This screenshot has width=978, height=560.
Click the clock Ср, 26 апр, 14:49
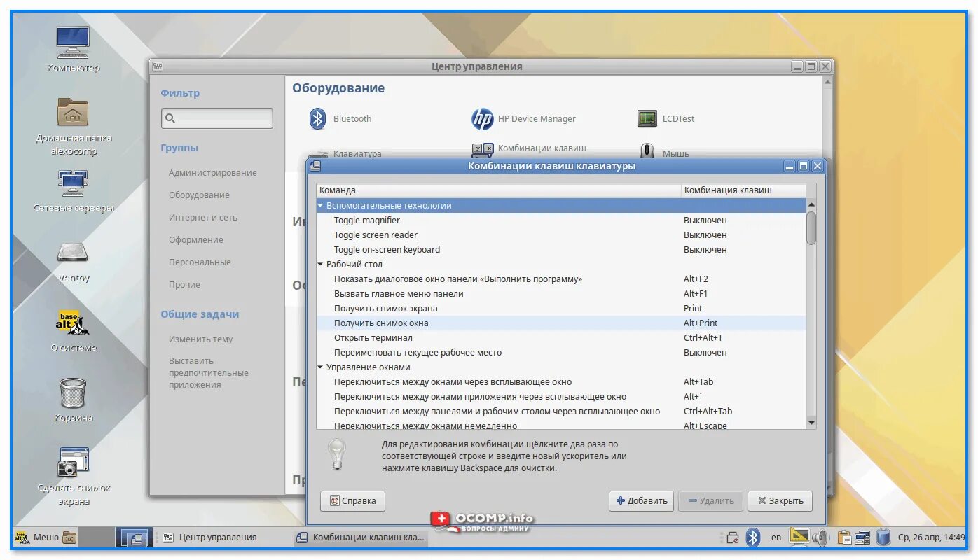pos(930,538)
